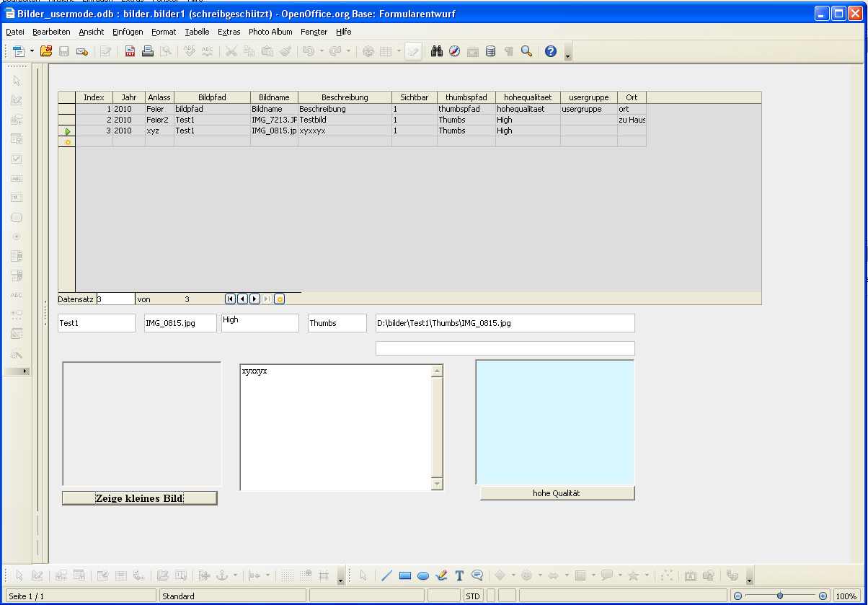Screen dimensions: 868x605
Task: Open OpenOffice Help icon
Action: [551, 51]
